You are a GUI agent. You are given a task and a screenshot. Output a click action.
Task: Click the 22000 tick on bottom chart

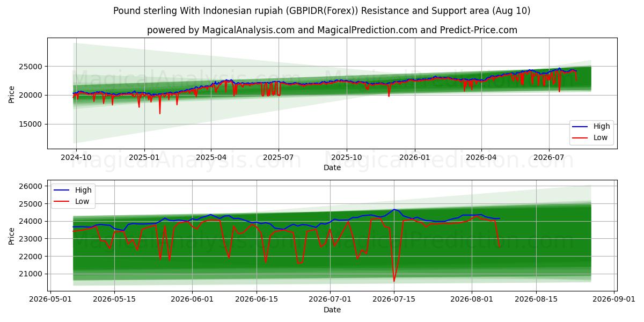coord(32,257)
